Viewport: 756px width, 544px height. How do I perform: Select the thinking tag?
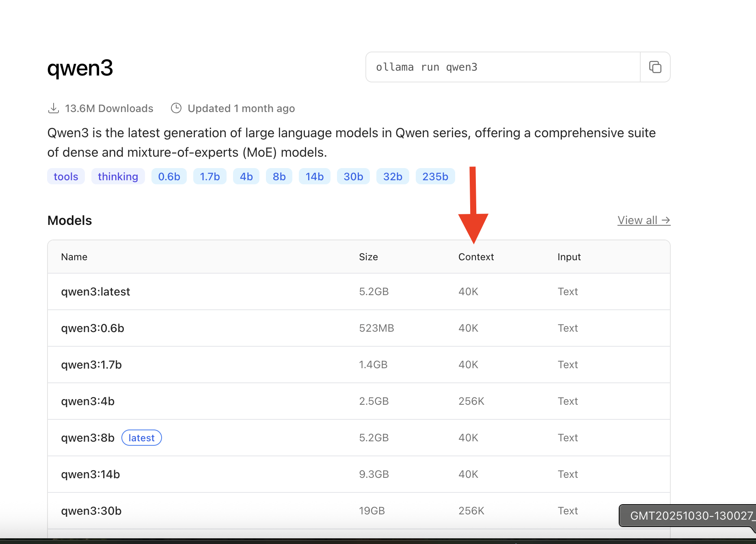click(118, 177)
